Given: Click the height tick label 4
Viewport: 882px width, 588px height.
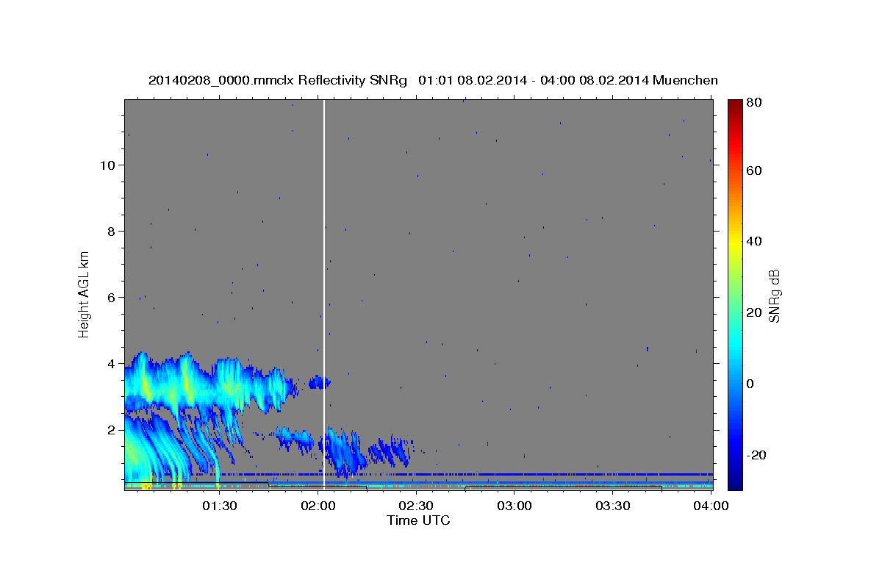Looking at the screenshot, I should click(111, 363).
